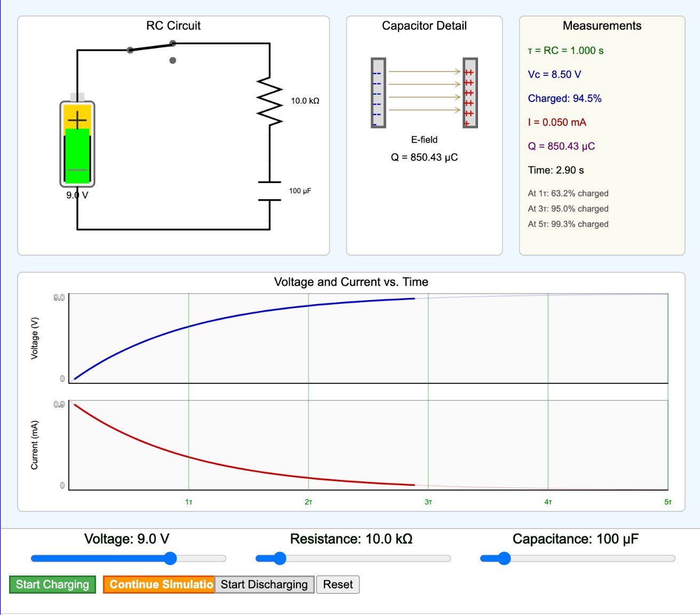The image size is (700, 615).
Task: Click the Charged 94.5% readout
Action: coord(564,99)
